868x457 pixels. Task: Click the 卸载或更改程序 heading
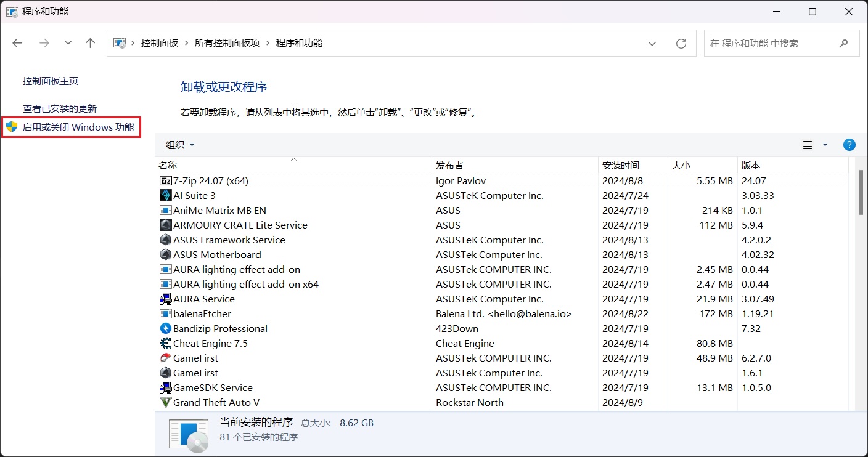[x=224, y=87]
